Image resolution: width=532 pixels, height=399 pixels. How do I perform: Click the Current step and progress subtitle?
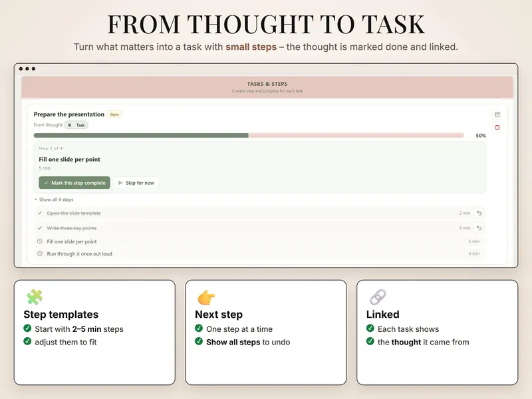tap(267, 91)
